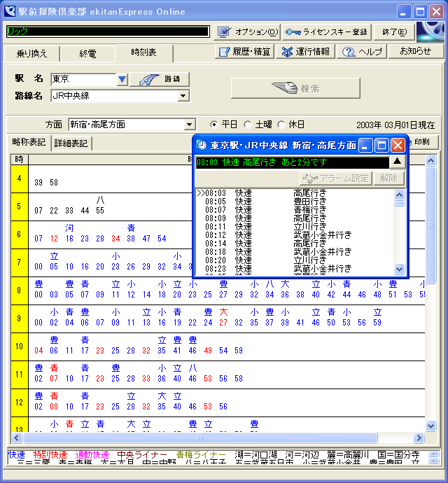Expand the station name blue dropdown arrow
Viewport: 448px width, 483px height.
tap(122, 80)
